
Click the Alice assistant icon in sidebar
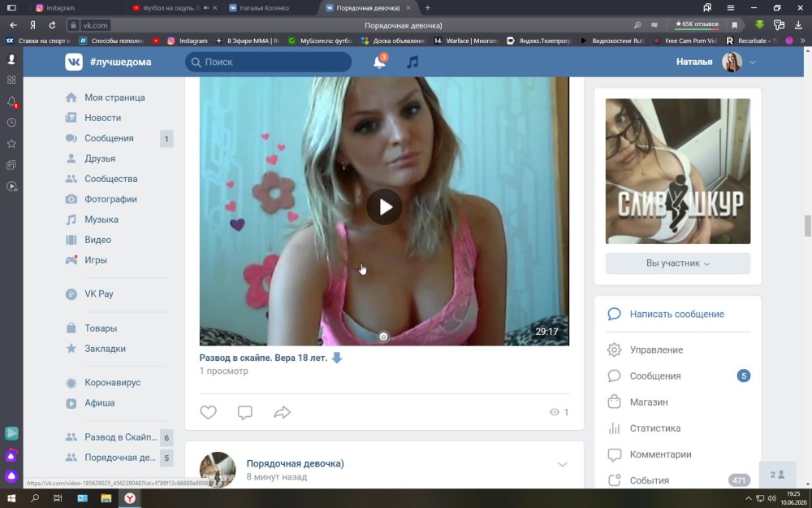11,475
